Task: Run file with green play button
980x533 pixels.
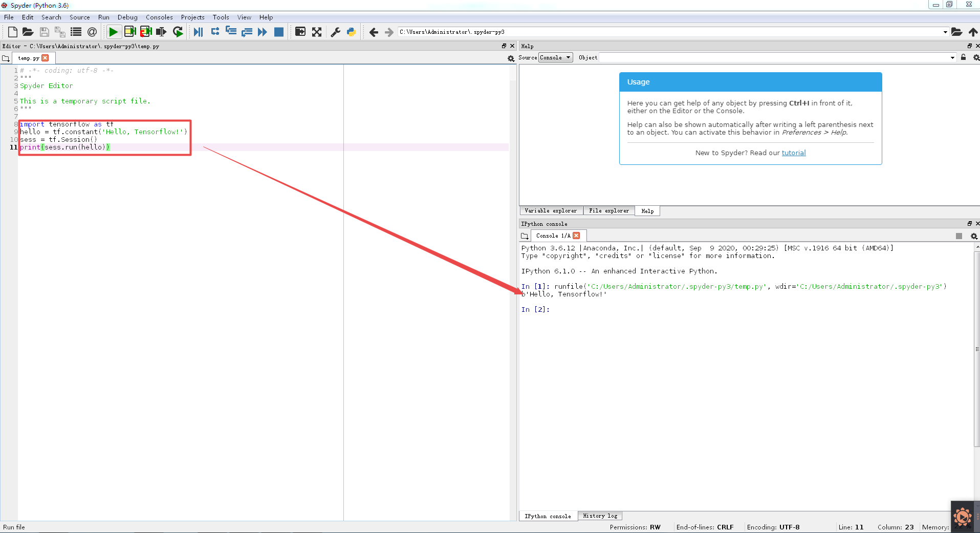Action: 113,32
